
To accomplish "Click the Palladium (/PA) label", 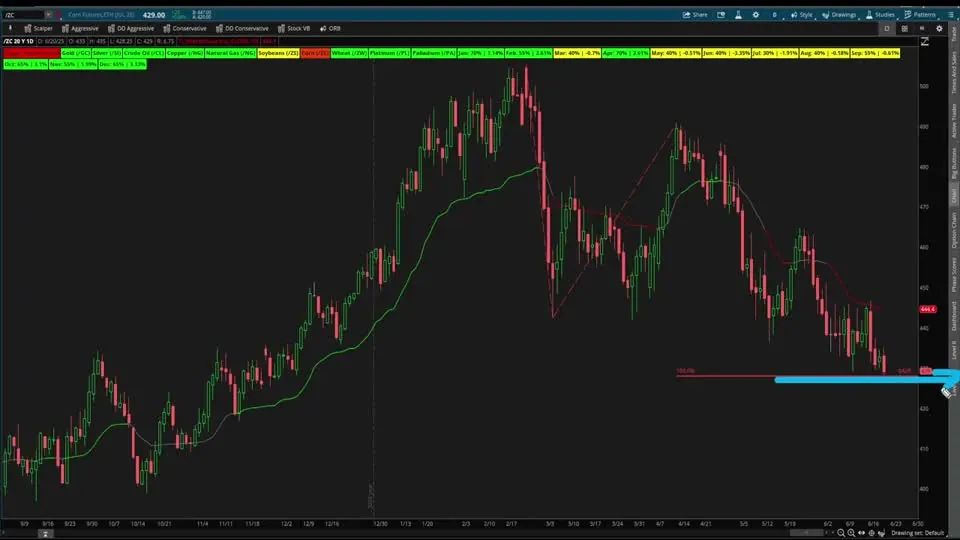I will [x=433, y=53].
